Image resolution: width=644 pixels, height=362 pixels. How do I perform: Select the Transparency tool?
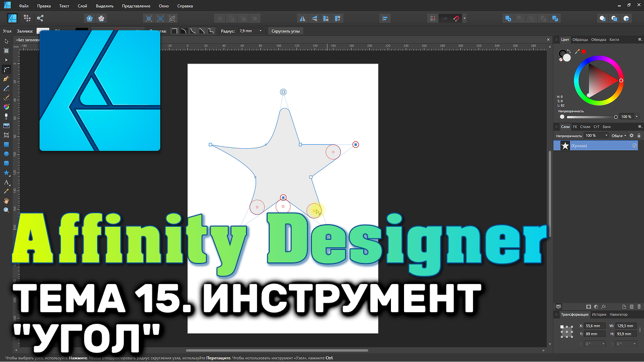(x=7, y=116)
